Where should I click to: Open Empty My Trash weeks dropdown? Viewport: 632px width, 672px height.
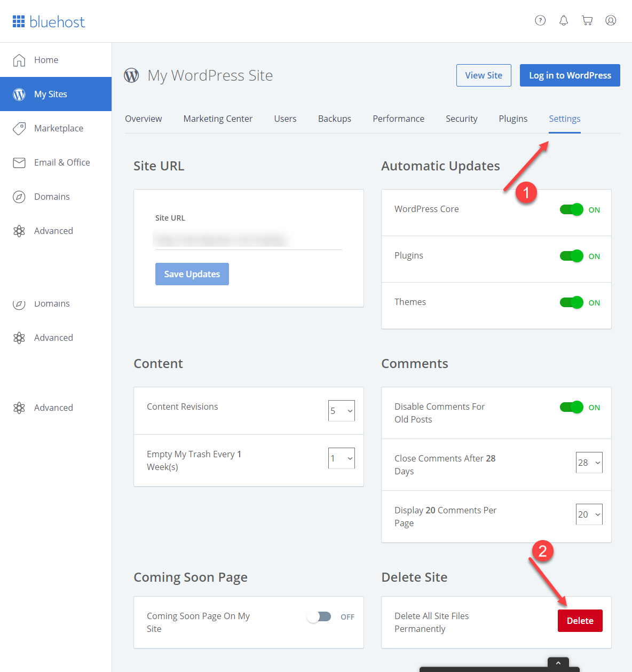(342, 458)
